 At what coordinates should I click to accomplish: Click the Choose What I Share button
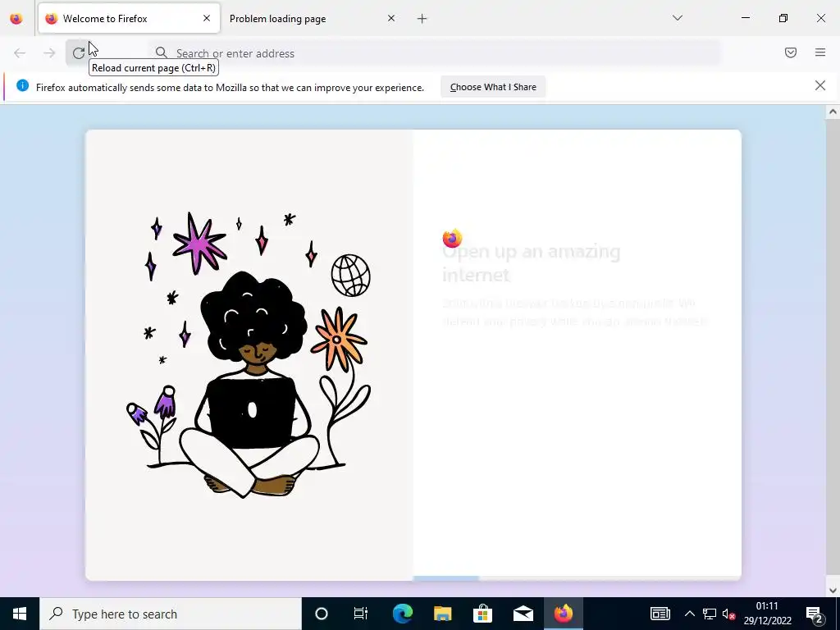coord(493,87)
